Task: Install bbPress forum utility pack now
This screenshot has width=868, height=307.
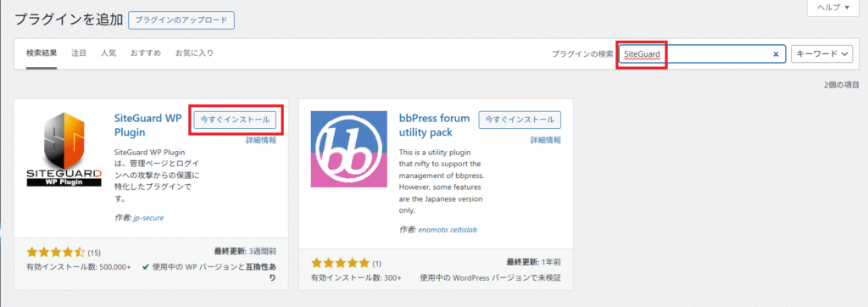Action: pyautogui.click(x=520, y=119)
